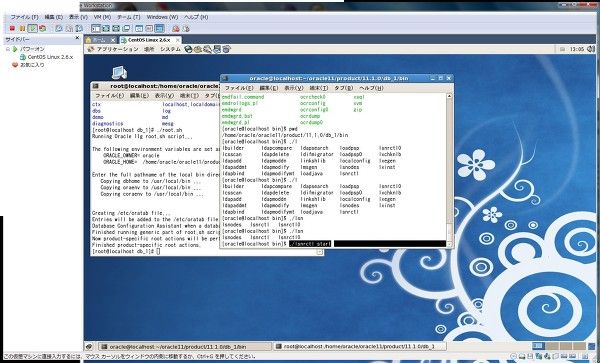Open the VMware 編集 (E) menu

point(54,17)
